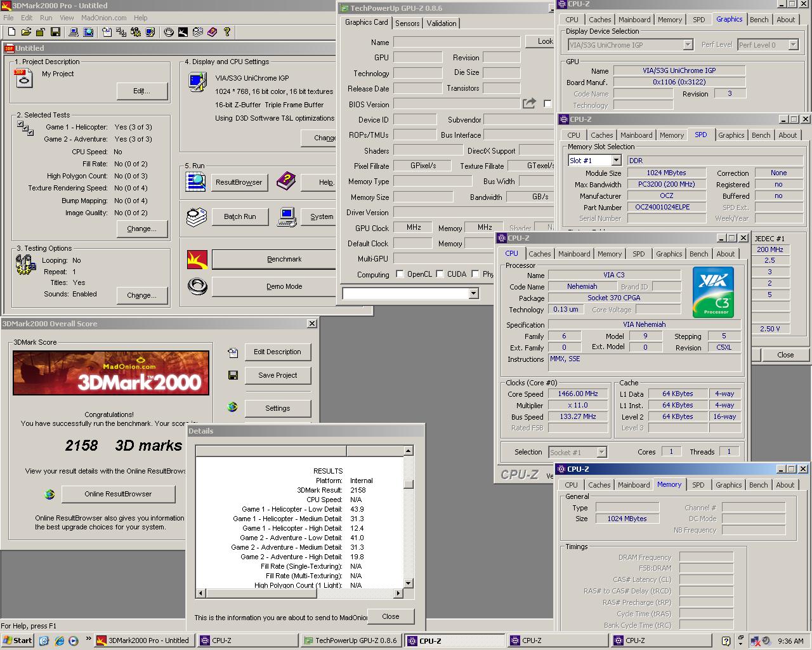Click the ResultBrowser toolbar icon with magnifier
The width and height of the screenshot is (812, 650).
point(88,32)
